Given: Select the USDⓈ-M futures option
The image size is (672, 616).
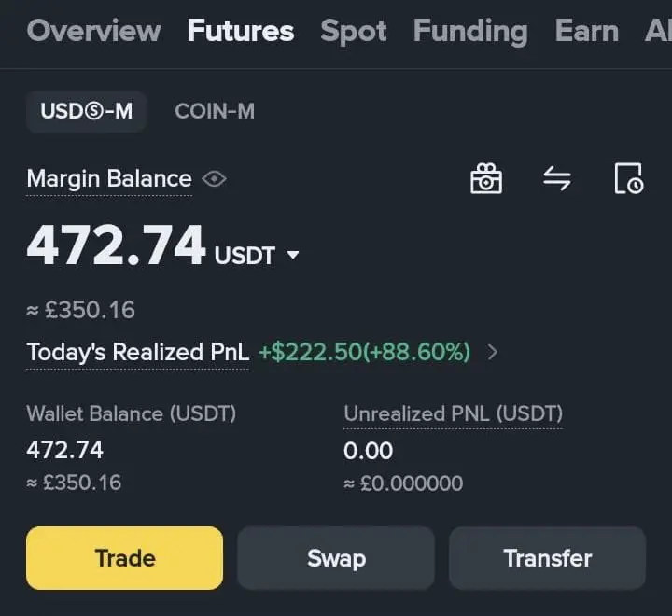Looking at the screenshot, I should point(87,111).
